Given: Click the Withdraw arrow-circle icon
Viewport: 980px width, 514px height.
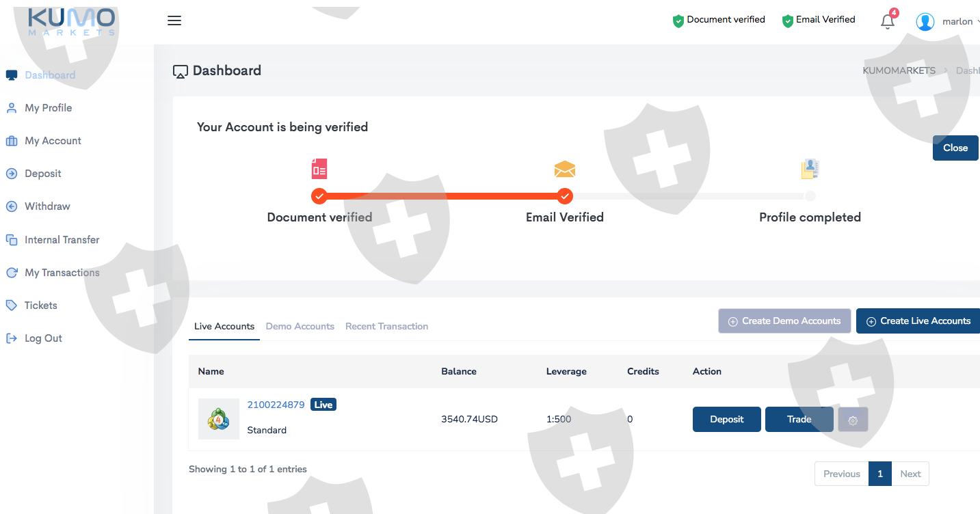Looking at the screenshot, I should coord(12,206).
